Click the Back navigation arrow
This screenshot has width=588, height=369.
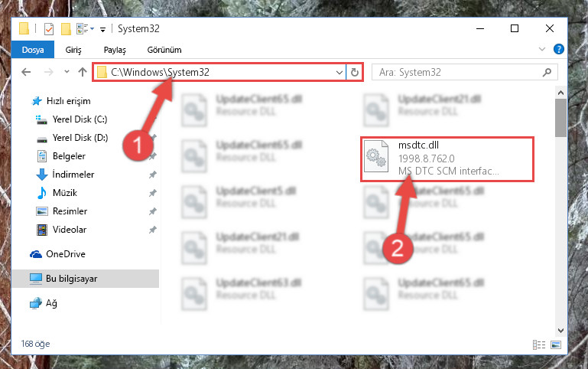click(x=26, y=72)
